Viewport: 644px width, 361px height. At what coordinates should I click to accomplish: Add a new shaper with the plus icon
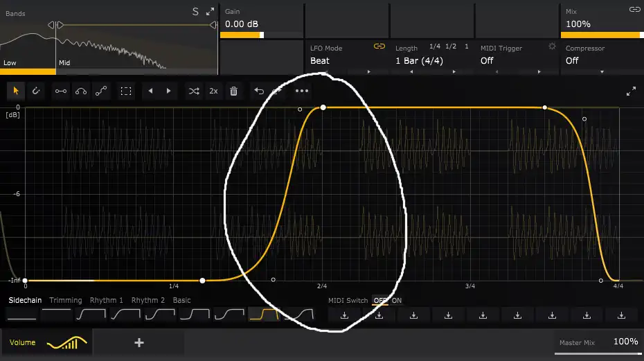pyautogui.click(x=139, y=342)
